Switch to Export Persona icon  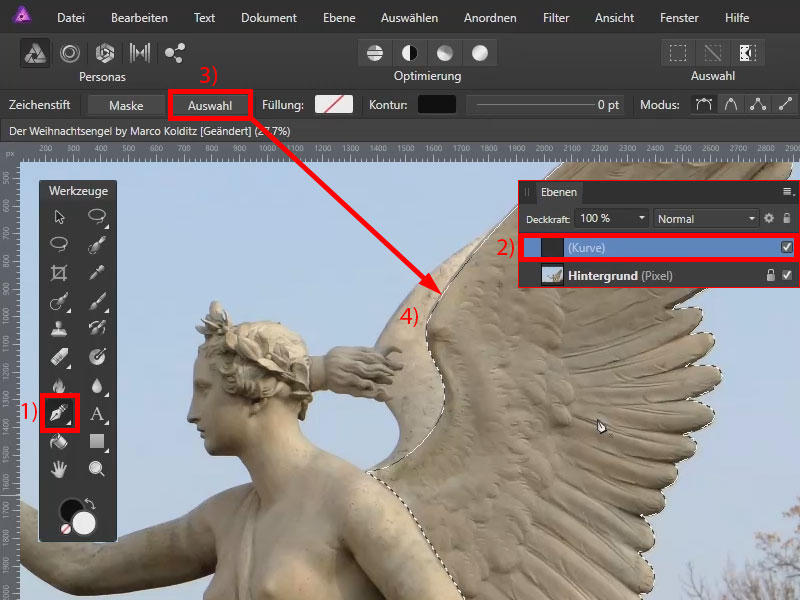coord(174,53)
